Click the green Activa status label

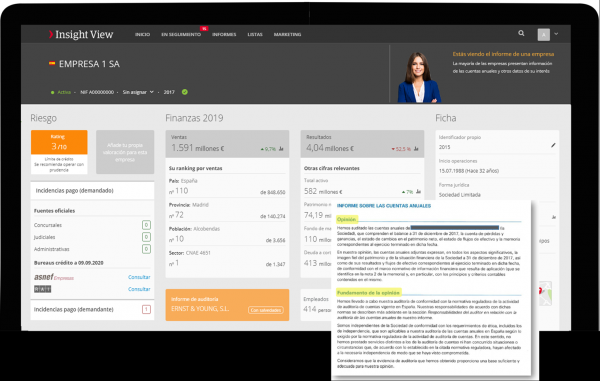[64, 92]
